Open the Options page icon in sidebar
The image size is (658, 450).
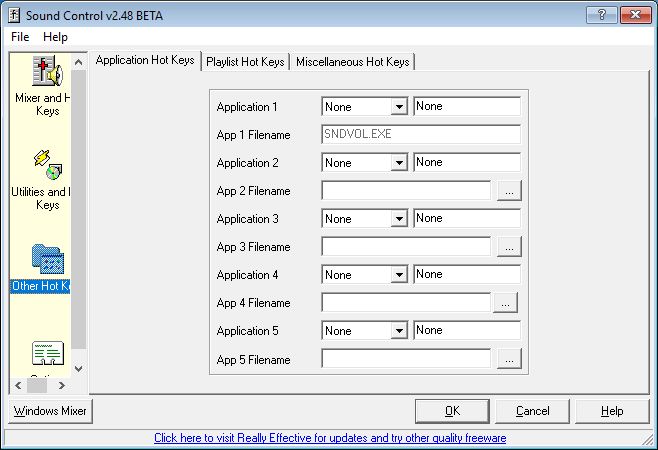click(47, 353)
